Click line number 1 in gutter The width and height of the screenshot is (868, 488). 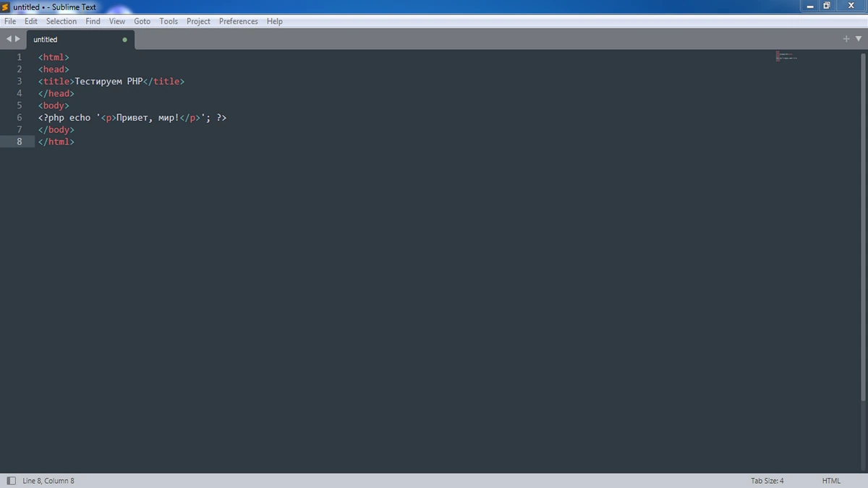[x=20, y=57]
